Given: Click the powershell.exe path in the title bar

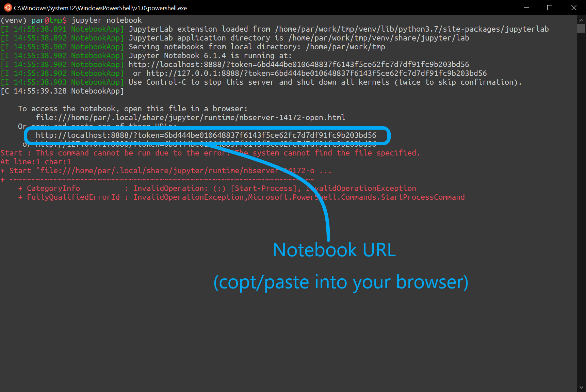Looking at the screenshot, I should 100,8.
